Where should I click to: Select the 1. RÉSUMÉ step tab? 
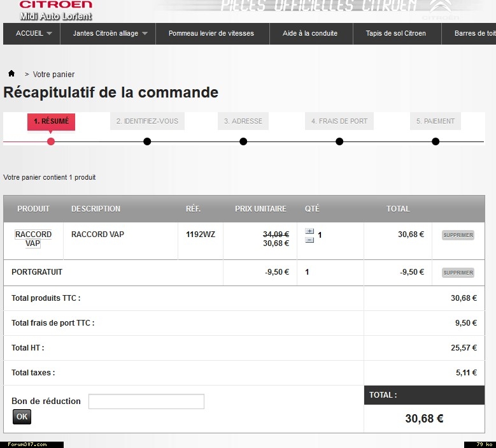pyautogui.click(x=51, y=121)
